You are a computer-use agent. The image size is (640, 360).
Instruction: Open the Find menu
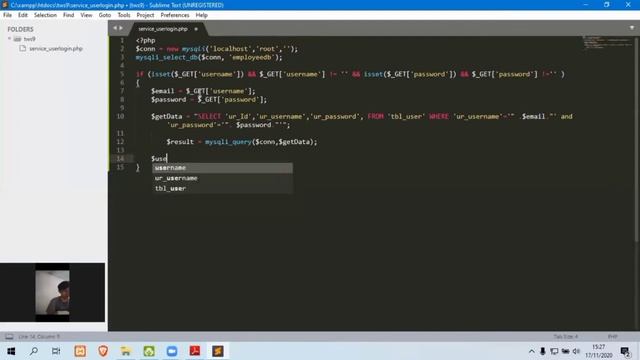coord(69,15)
